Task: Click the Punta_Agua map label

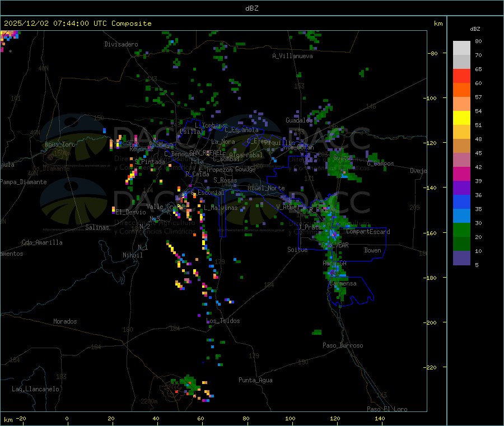Action: tap(255, 380)
